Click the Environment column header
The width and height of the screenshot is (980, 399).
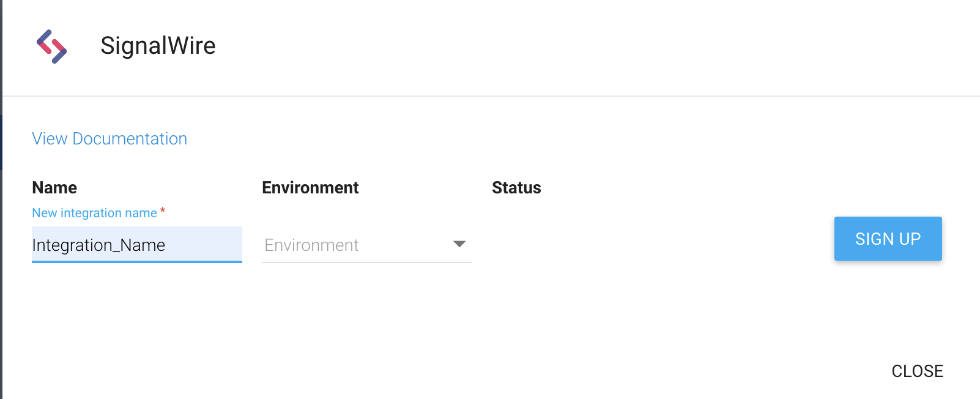pyautogui.click(x=310, y=187)
